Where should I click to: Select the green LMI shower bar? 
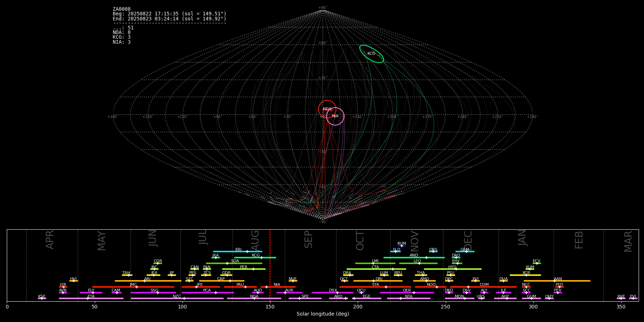(x=375, y=263)
